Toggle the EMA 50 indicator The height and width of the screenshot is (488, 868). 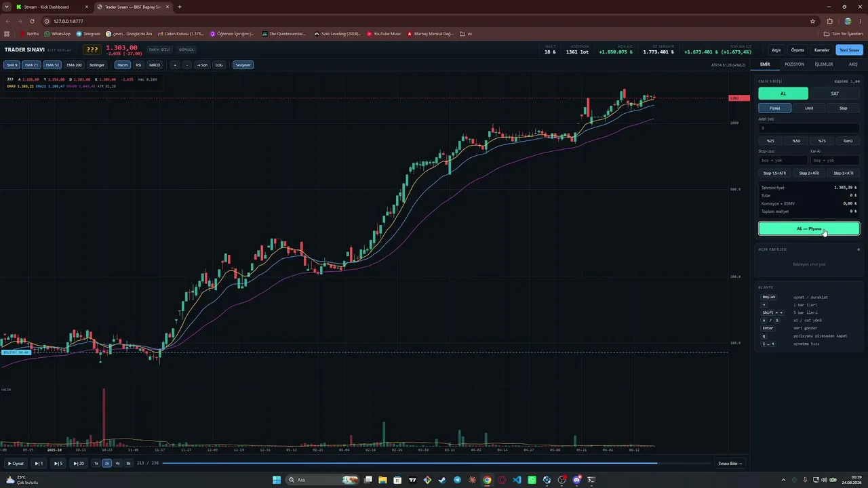[52, 65]
